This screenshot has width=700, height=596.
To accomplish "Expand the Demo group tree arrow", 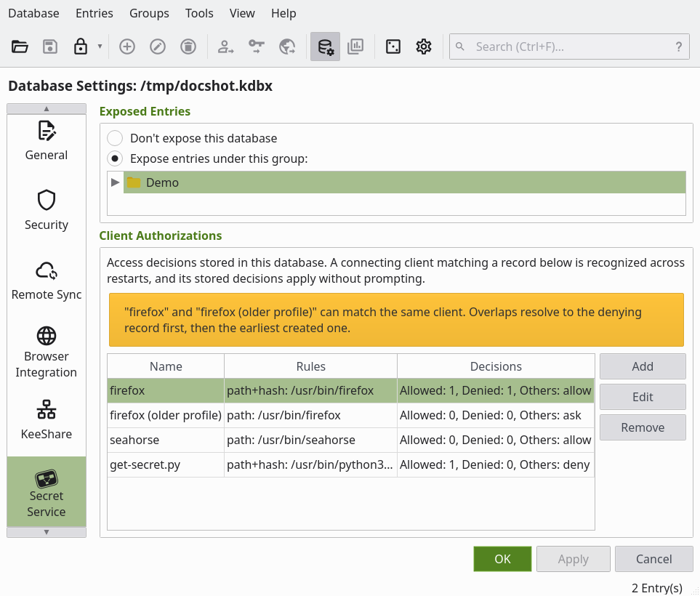I will (115, 182).
